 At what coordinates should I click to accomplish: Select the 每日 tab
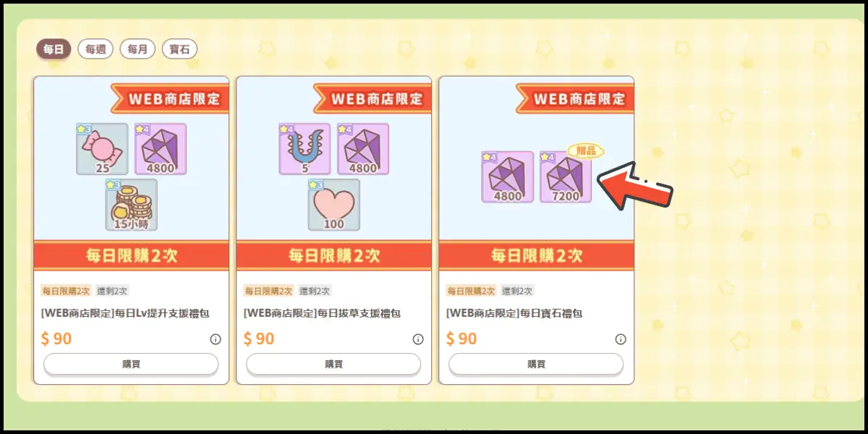pyautogui.click(x=54, y=49)
